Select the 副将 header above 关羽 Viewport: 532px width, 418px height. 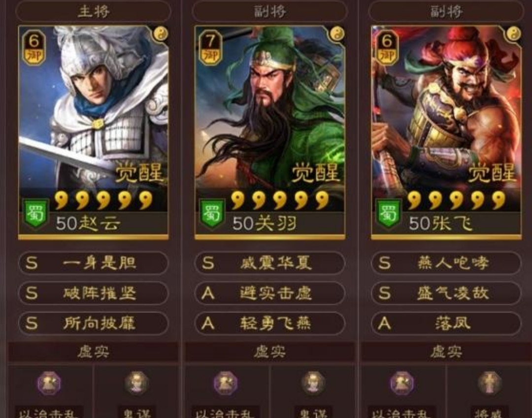pyautogui.click(x=270, y=11)
